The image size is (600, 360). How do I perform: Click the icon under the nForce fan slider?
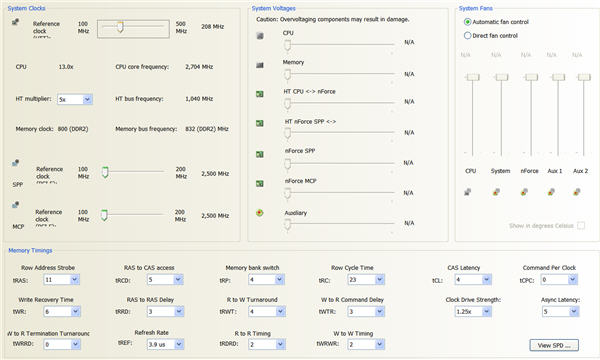524,192
